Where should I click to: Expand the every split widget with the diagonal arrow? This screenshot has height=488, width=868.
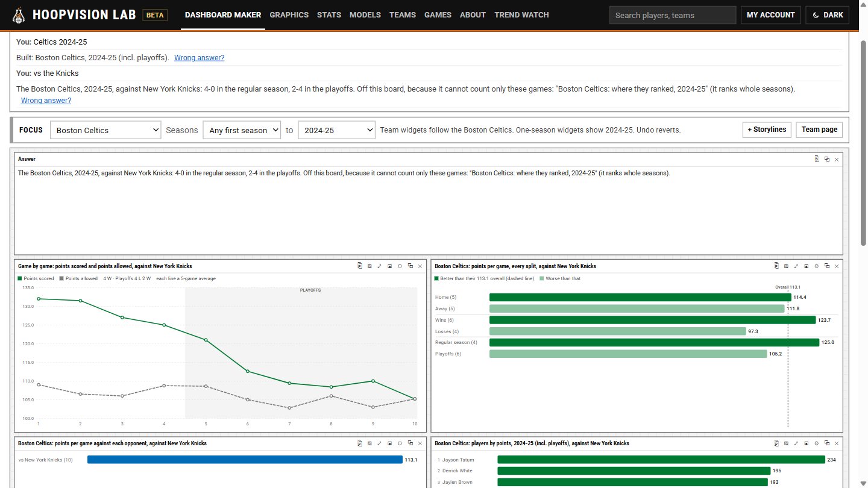[796, 266]
